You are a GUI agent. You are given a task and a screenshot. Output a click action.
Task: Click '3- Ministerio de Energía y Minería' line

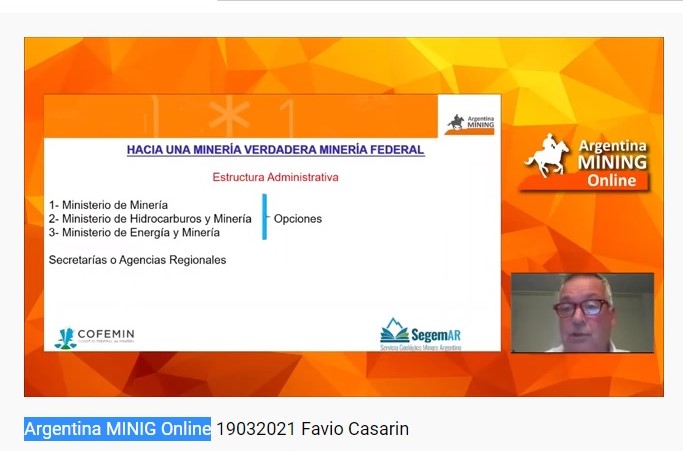coord(134,232)
